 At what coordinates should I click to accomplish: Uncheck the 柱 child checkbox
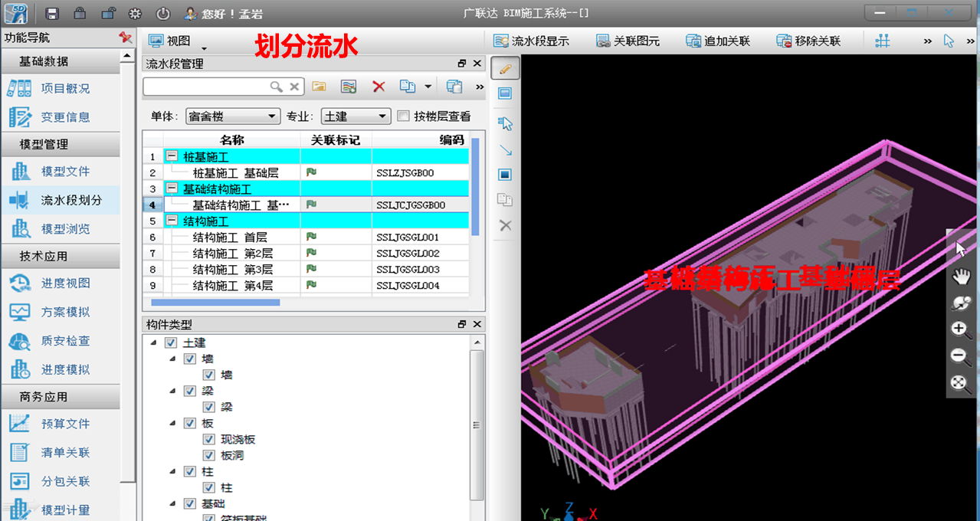208,487
